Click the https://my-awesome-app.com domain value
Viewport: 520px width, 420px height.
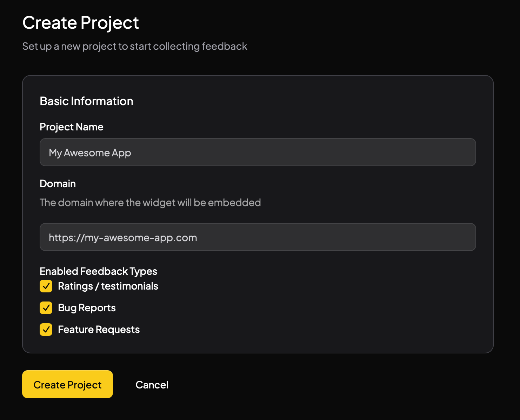point(123,237)
